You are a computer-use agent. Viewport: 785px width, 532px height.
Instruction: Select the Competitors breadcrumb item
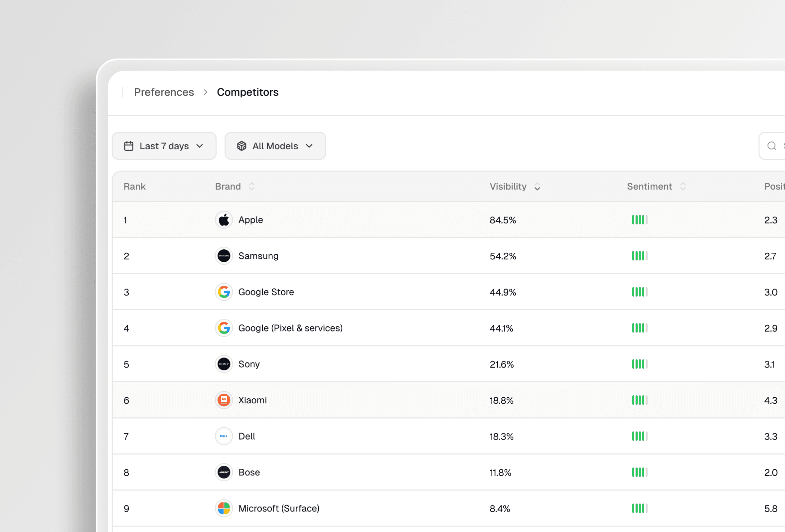[247, 92]
